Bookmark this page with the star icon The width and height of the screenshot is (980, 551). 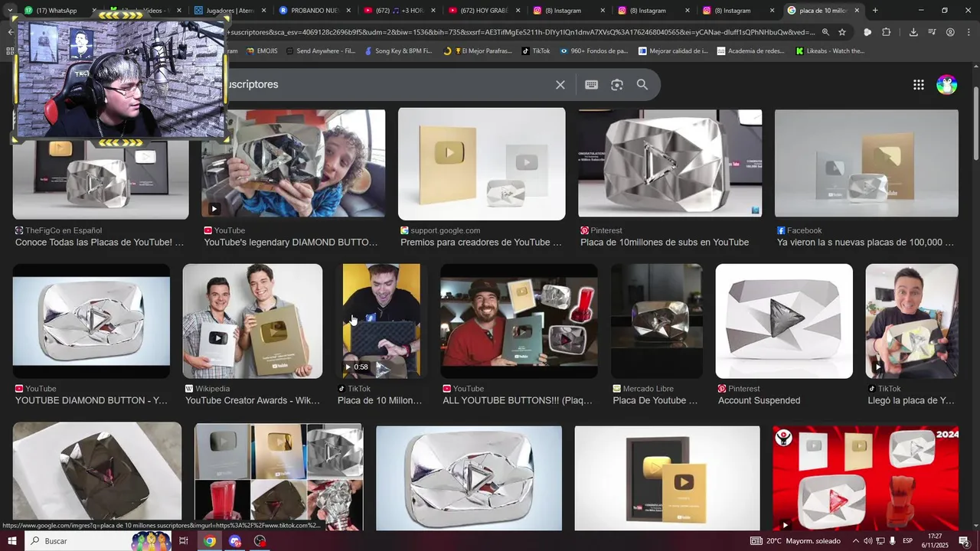842,32
